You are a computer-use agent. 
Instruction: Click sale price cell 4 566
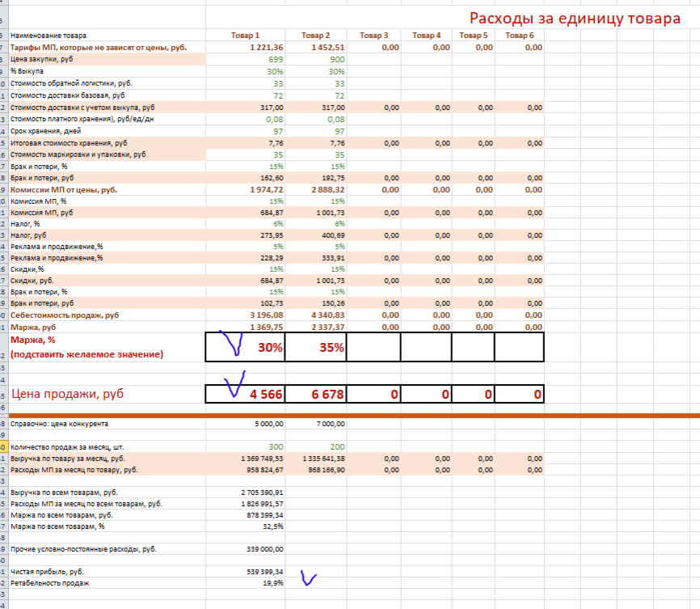coord(245,394)
